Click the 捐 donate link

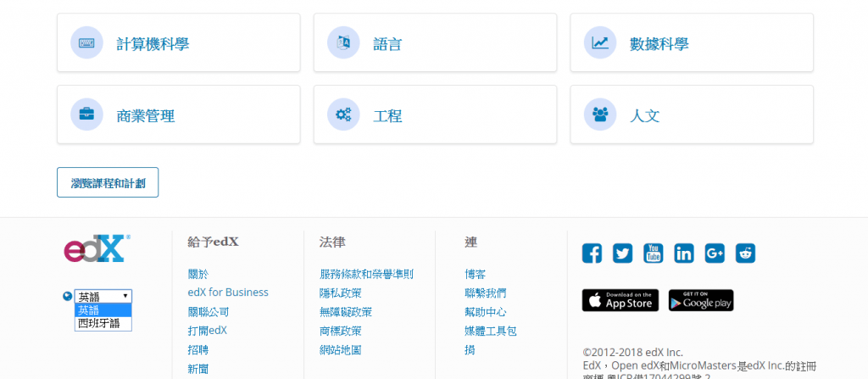470,349
